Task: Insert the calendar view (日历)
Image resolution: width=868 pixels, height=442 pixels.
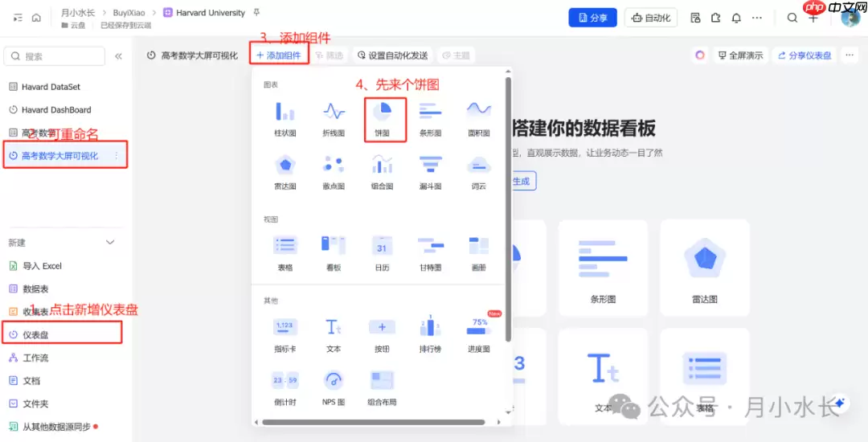Action: coord(382,253)
